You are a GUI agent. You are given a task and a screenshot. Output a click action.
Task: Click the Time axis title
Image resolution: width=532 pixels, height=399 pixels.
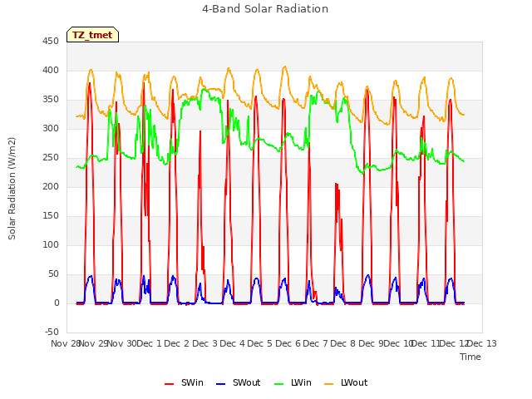pos(470,357)
